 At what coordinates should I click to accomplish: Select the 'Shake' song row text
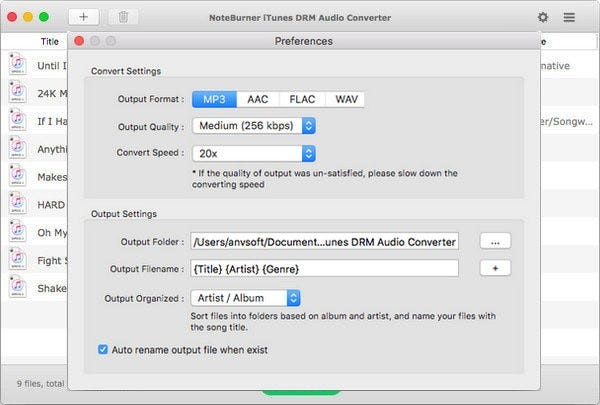coord(52,288)
